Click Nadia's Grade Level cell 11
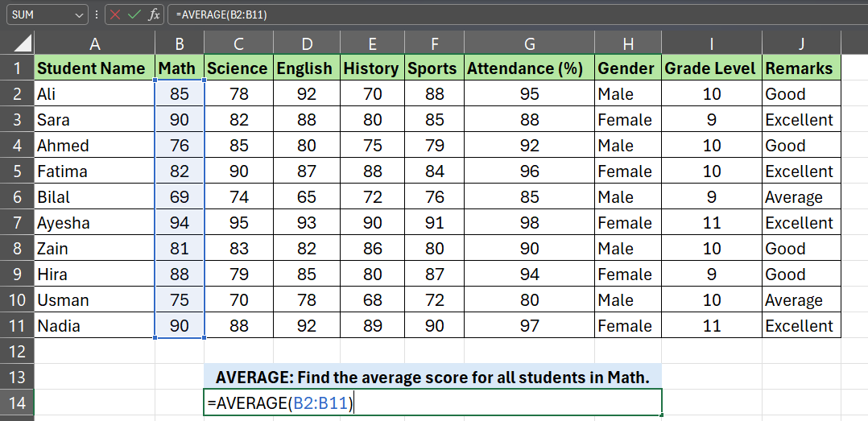The height and width of the screenshot is (421, 868). point(711,325)
